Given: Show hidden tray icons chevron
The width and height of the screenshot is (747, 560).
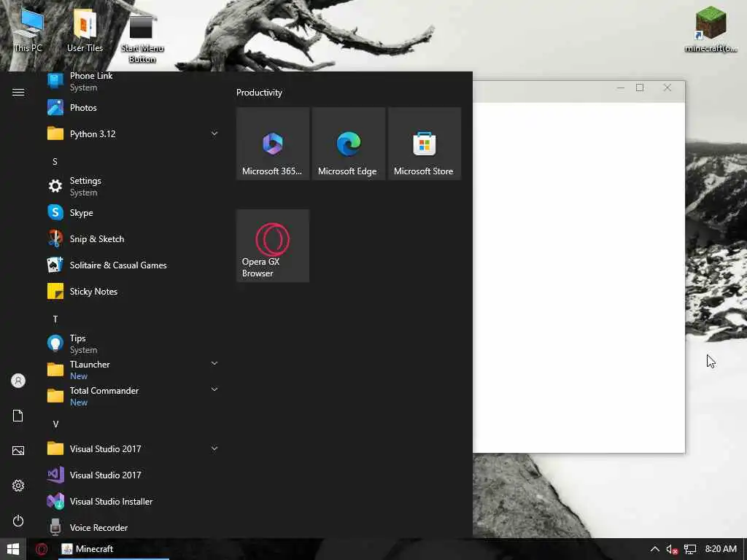Looking at the screenshot, I should click(655, 549).
